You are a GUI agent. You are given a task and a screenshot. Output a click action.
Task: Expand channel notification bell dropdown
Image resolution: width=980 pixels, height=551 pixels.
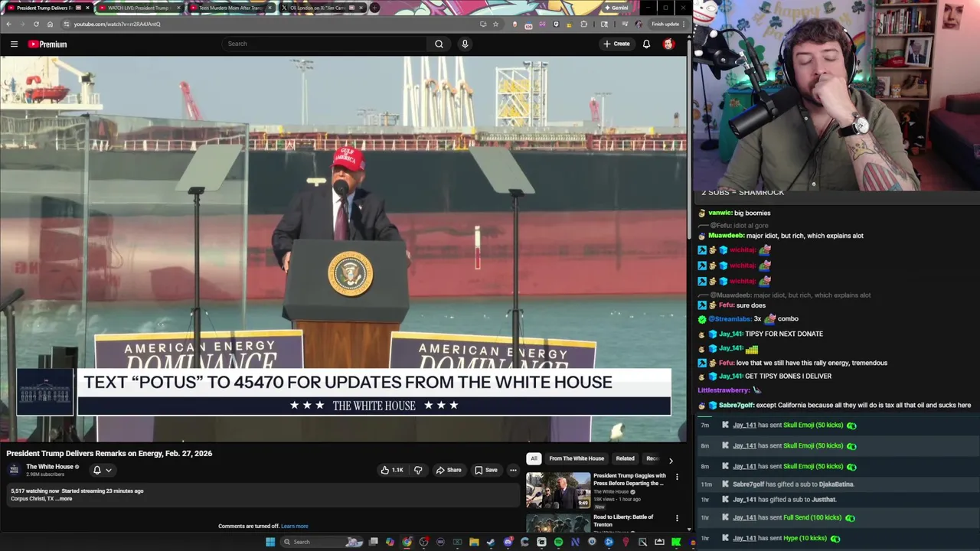coord(102,470)
